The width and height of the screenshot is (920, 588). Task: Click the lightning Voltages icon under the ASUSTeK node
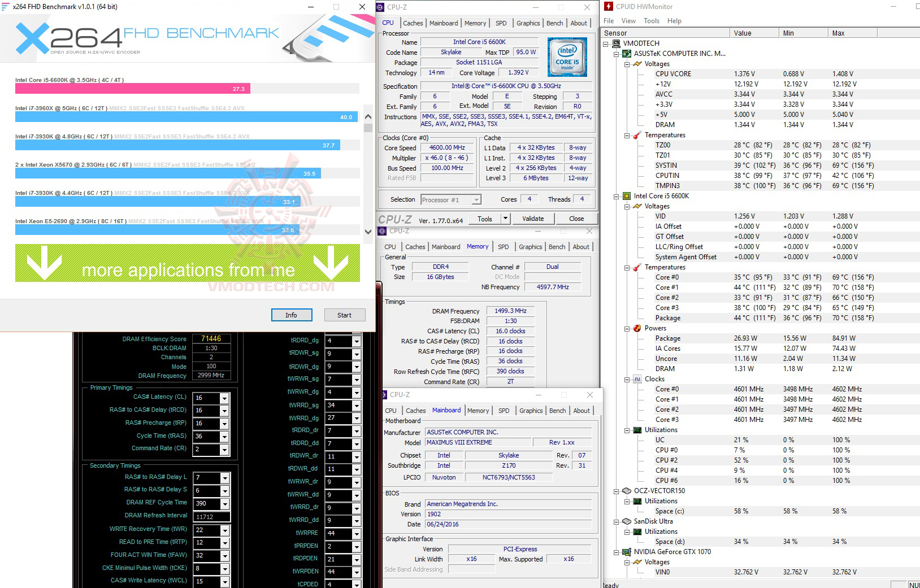[x=637, y=64]
